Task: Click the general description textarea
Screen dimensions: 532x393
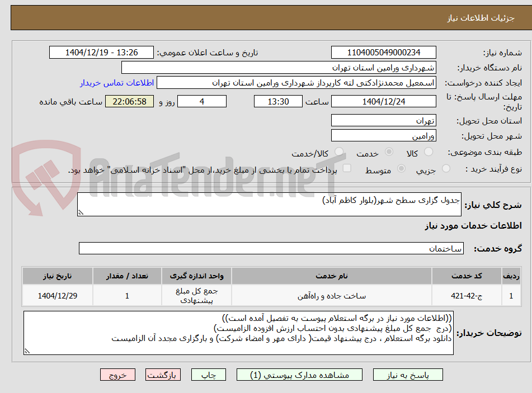Action: tap(269, 205)
